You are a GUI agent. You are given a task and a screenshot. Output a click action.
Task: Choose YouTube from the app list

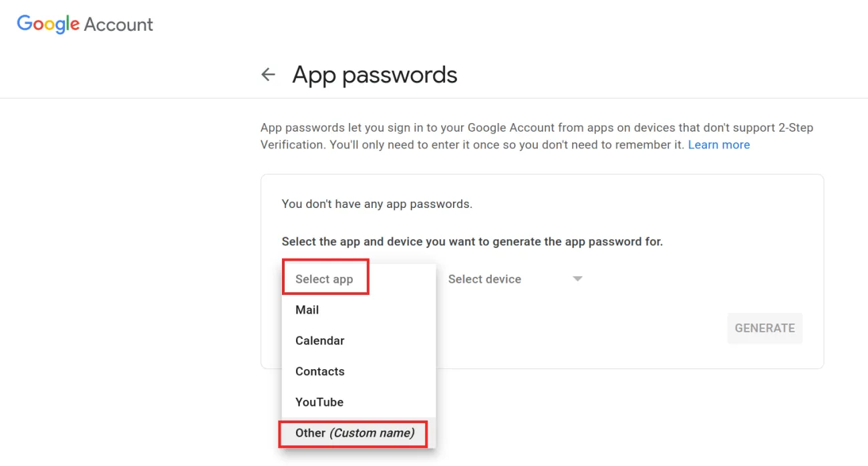pyautogui.click(x=319, y=402)
